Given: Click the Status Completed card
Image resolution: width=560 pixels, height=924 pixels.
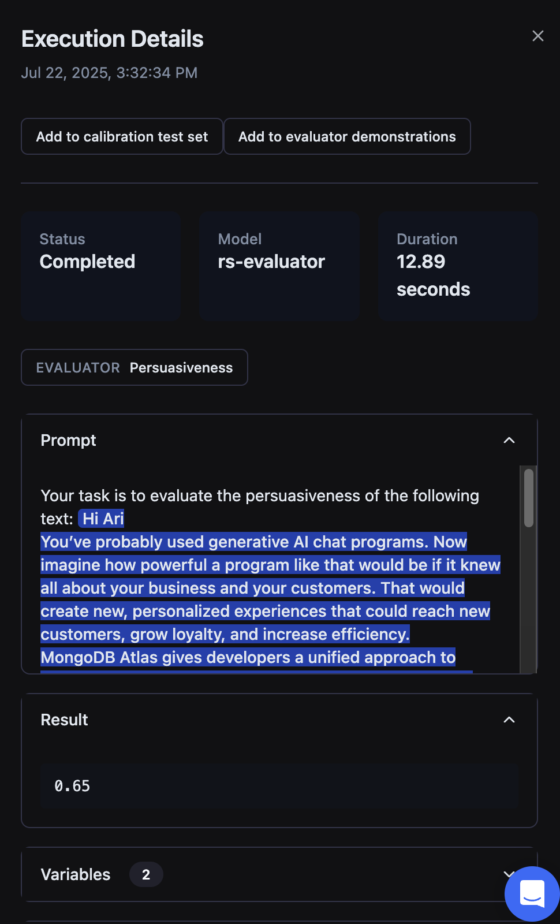Looking at the screenshot, I should [x=102, y=266].
